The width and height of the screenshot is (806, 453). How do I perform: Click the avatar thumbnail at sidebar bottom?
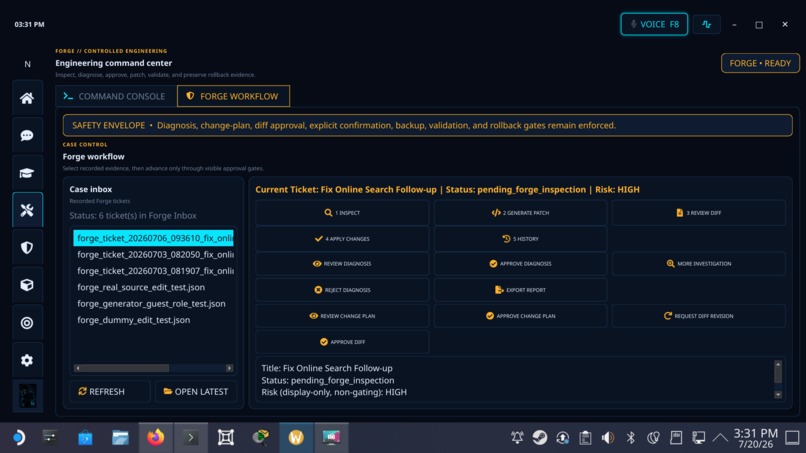[x=27, y=395]
